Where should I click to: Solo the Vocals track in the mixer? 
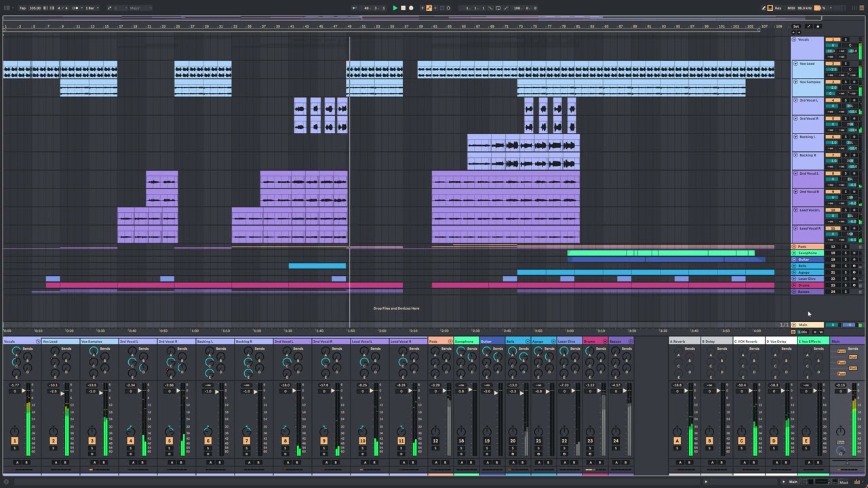click(14, 448)
